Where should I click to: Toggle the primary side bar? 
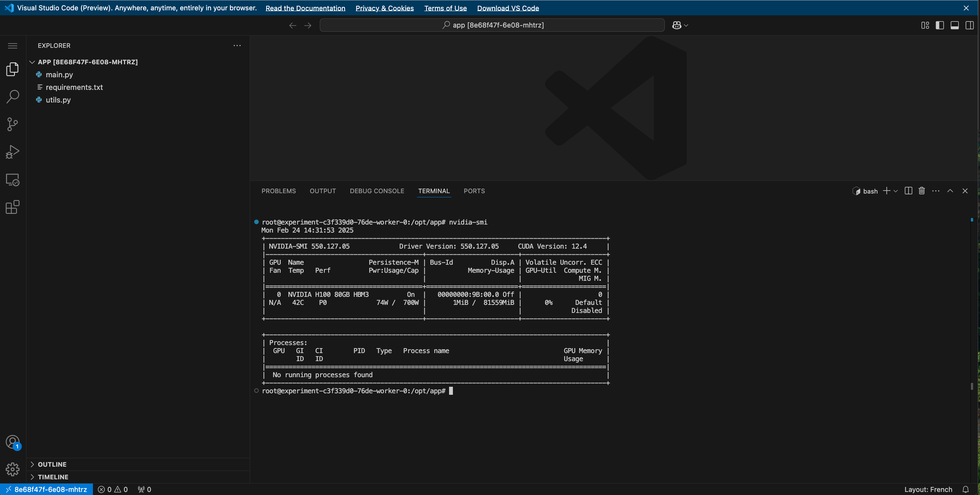(x=940, y=25)
